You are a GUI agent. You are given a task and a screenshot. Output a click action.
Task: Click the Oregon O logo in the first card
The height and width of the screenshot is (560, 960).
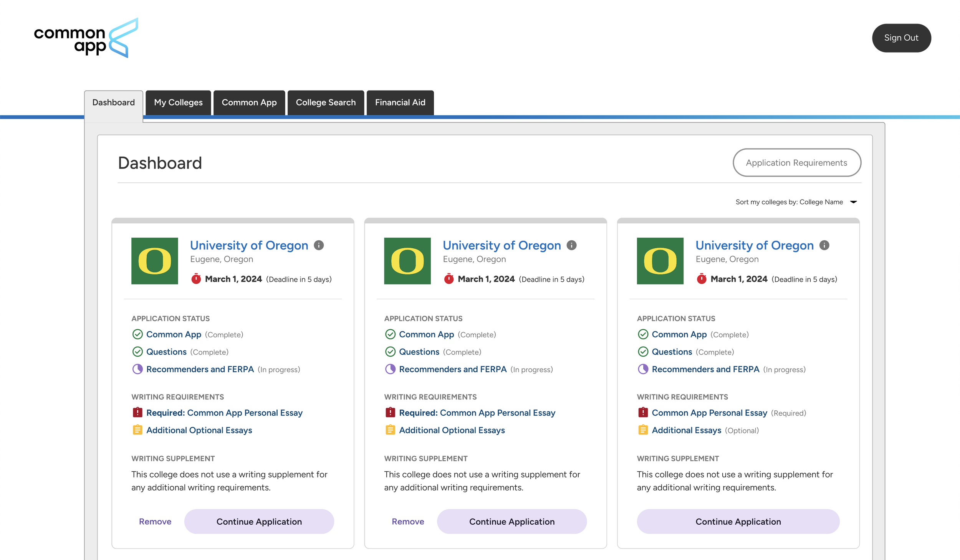[x=155, y=261]
